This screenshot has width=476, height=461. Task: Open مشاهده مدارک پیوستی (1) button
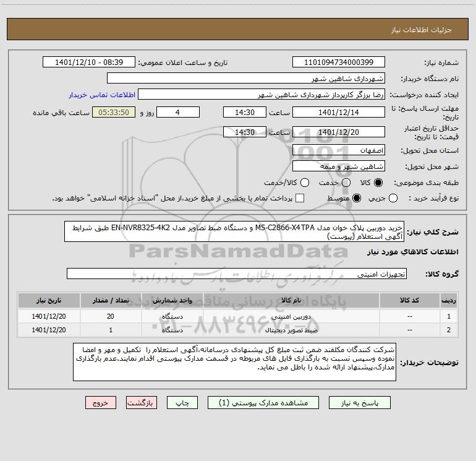263,403
